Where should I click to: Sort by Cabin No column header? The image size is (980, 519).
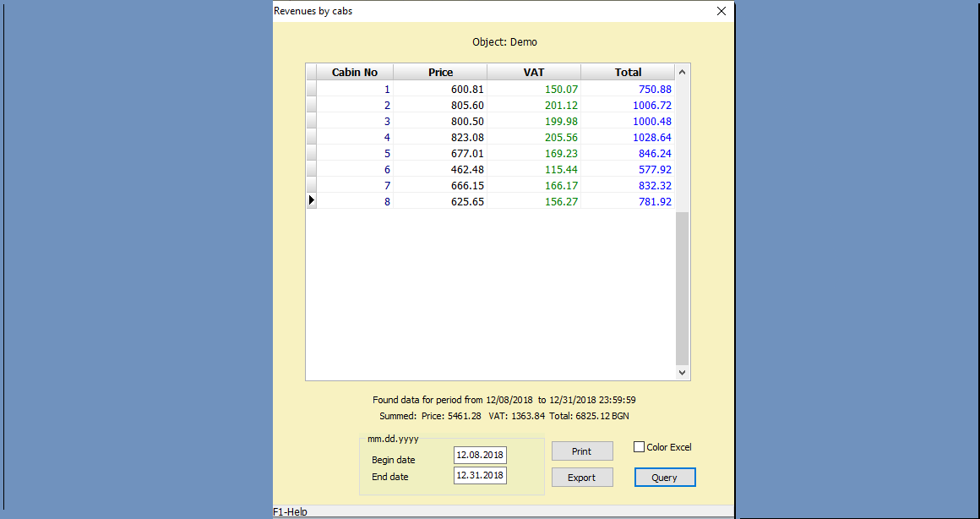pyautogui.click(x=354, y=73)
